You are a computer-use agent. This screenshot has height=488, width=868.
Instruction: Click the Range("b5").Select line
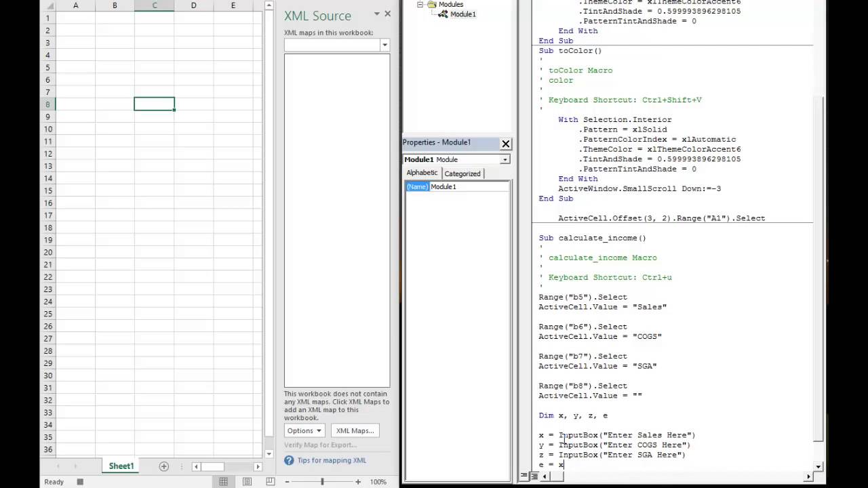coord(583,297)
